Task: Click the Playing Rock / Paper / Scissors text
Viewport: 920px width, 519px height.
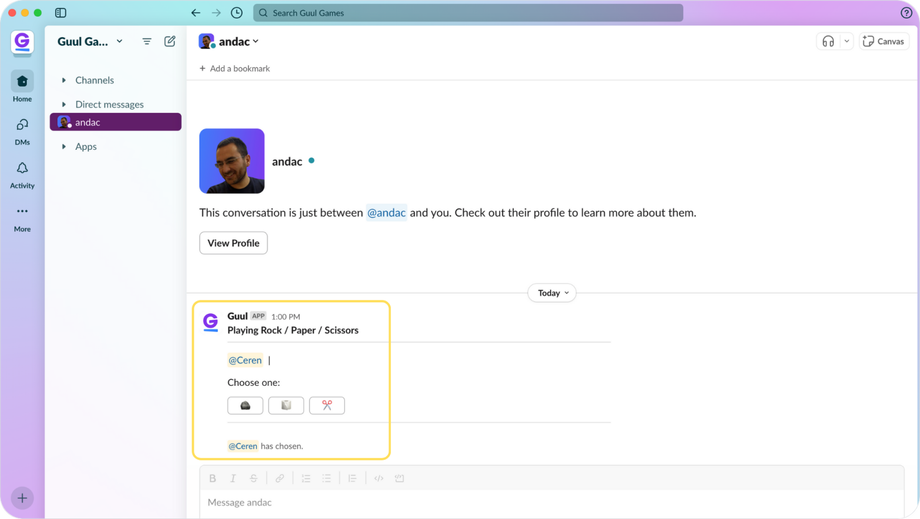Action: click(293, 330)
